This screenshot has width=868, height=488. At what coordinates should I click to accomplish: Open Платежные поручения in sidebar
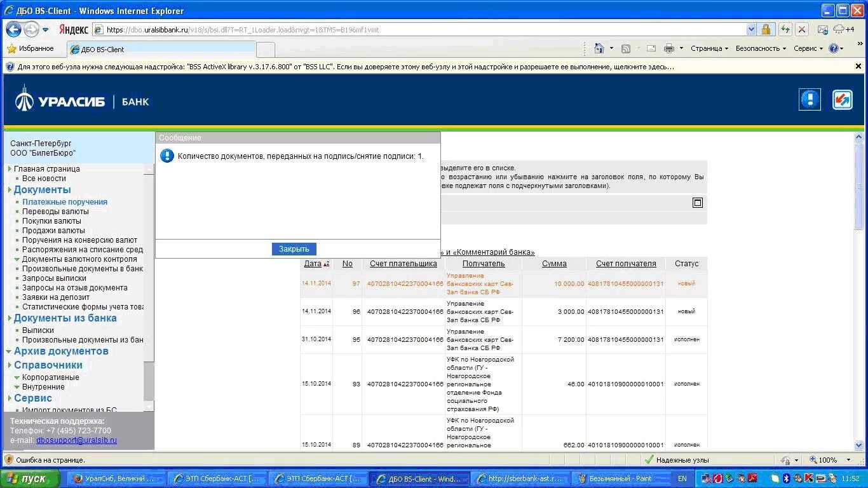tap(65, 202)
